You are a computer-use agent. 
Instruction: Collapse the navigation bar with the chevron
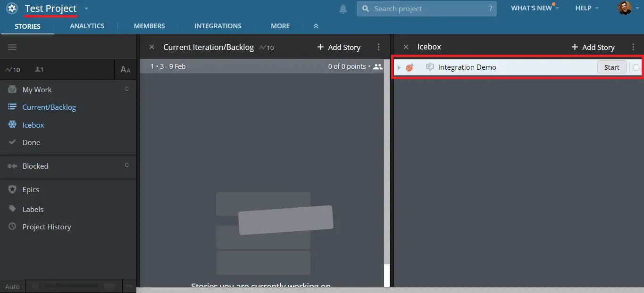tap(316, 26)
